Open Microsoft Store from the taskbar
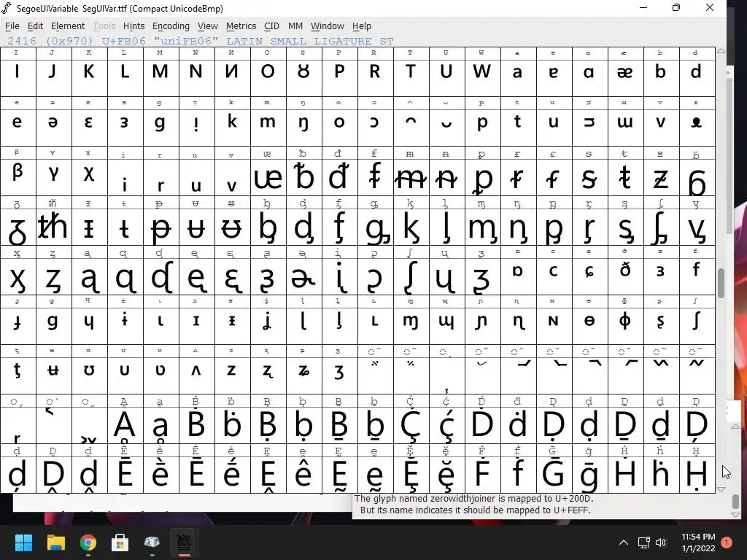 click(120, 542)
